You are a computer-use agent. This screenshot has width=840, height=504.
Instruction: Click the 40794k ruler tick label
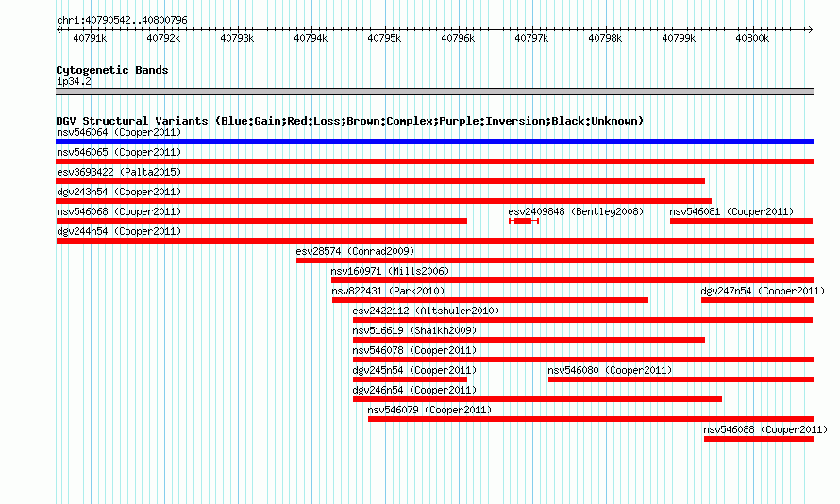(x=311, y=38)
